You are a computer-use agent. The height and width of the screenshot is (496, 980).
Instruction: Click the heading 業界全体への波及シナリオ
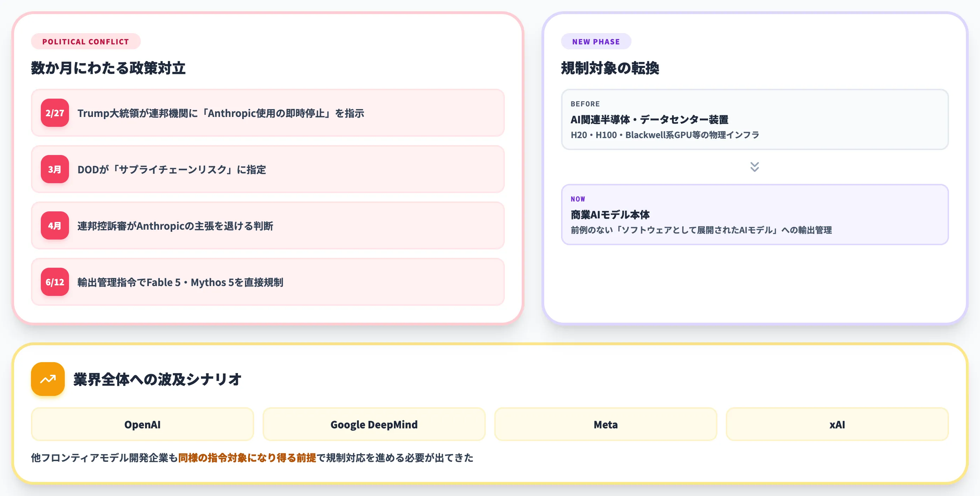[x=157, y=379]
